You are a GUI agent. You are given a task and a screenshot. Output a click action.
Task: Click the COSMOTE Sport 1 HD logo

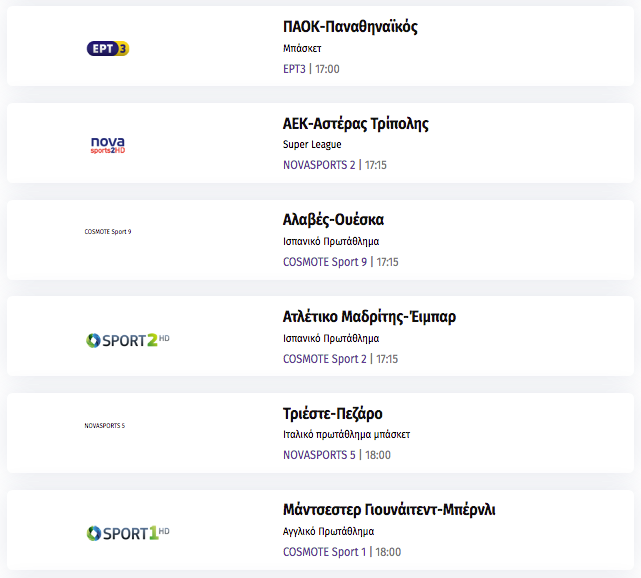click(x=128, y=533)
